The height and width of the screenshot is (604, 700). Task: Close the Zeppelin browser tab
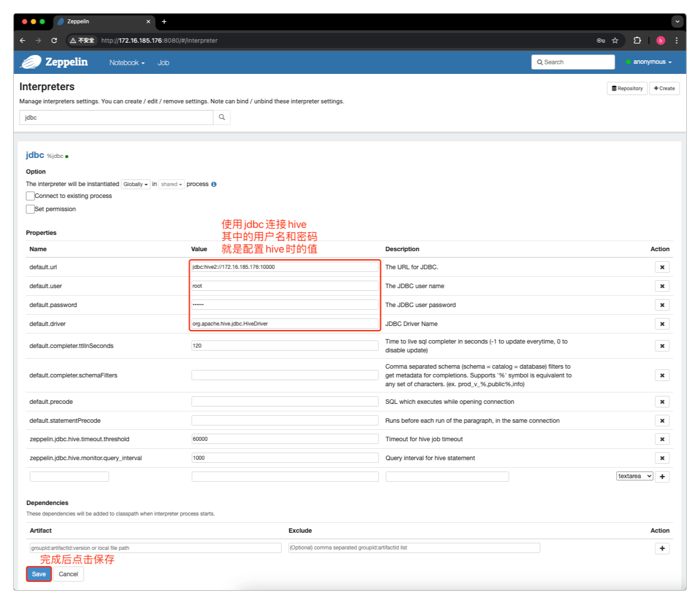[x=148, y=22]
